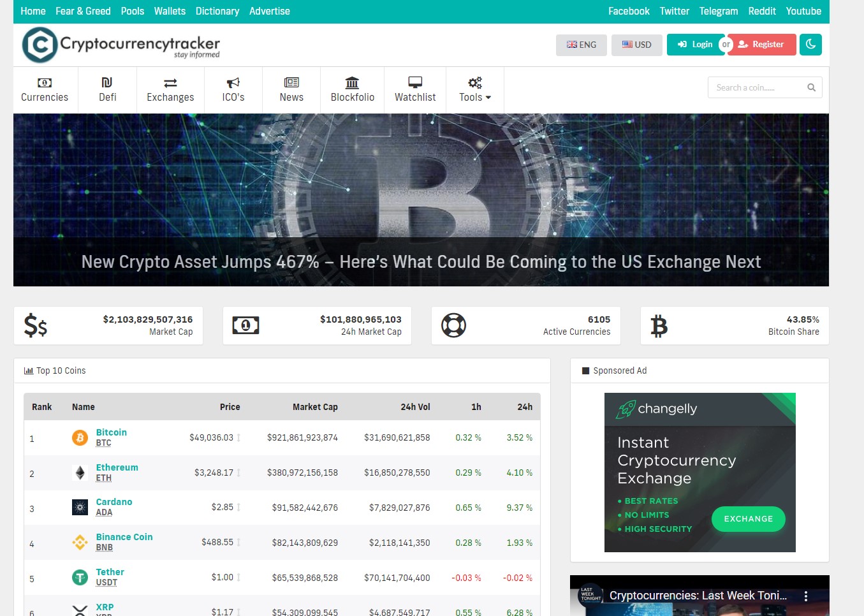Screen dimensions: 864x616
Task: Open the Youtube link
Action: click(x=803, y=11)
